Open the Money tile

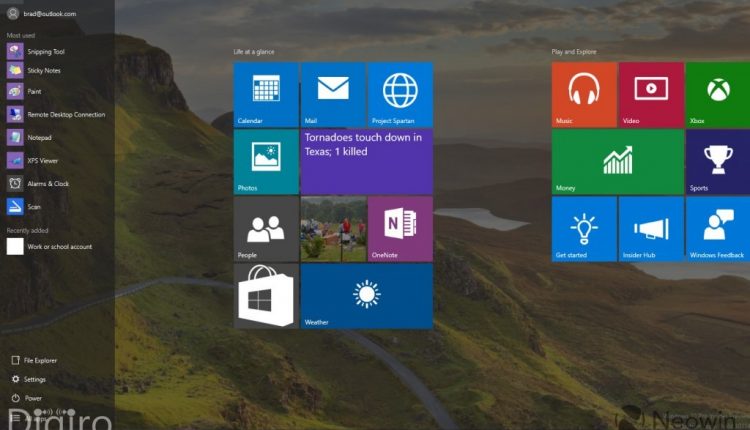click(x=618, y=162)
